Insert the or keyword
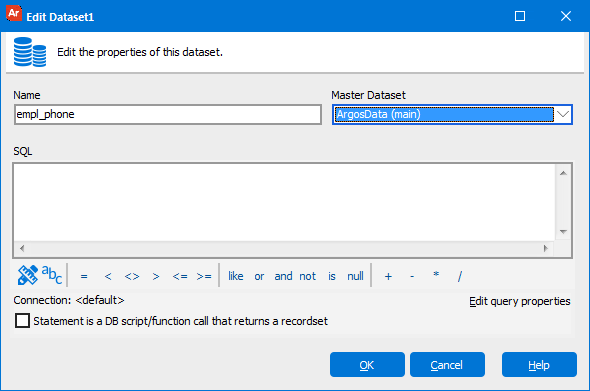The width and height of the screenshot is (590, 391). coord(259,276)
